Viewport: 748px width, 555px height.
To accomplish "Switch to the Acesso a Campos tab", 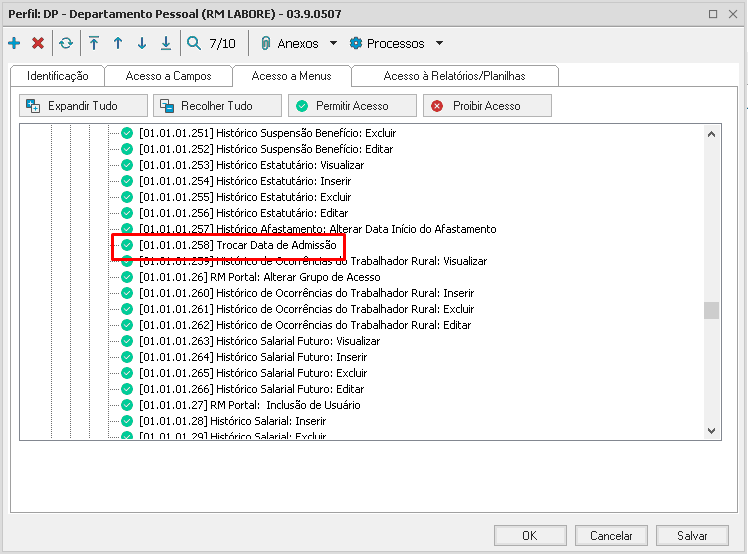I will pos(168,76).
